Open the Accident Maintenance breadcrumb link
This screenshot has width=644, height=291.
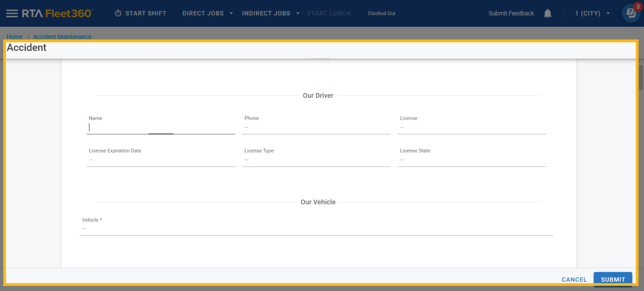coord(62,37)
